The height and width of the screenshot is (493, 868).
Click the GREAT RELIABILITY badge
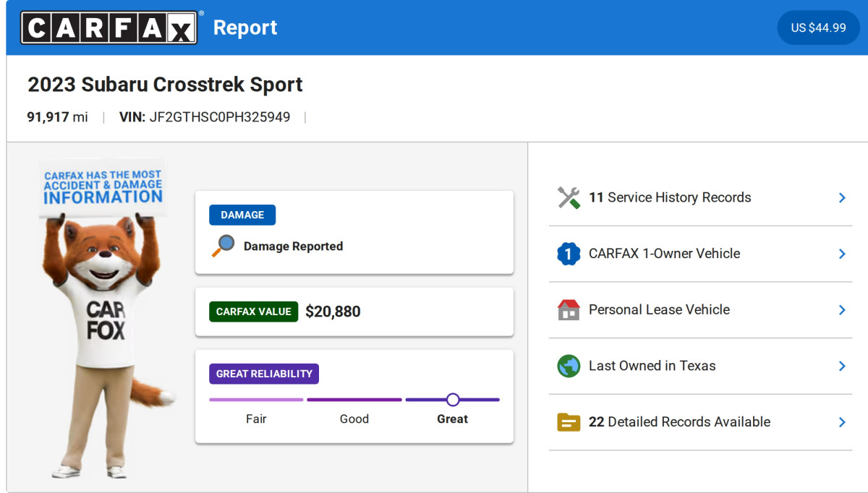click(264, 374)
